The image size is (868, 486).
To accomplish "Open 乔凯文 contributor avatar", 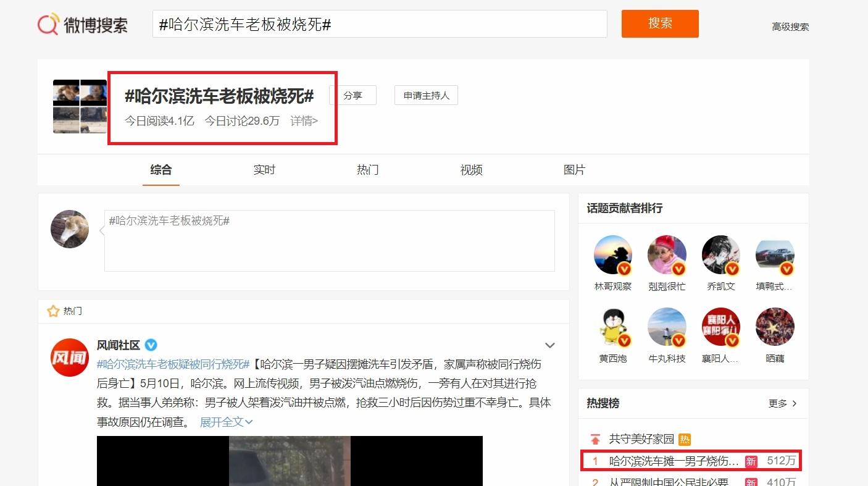I will 720,254.
